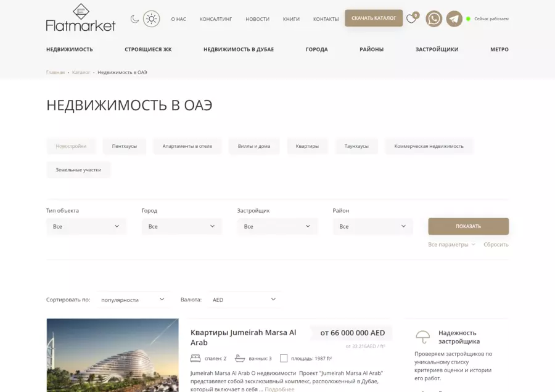This screenshot has width=555, height=392.
Task: Click Подробнее link in listing description
Action: [279, 389]
